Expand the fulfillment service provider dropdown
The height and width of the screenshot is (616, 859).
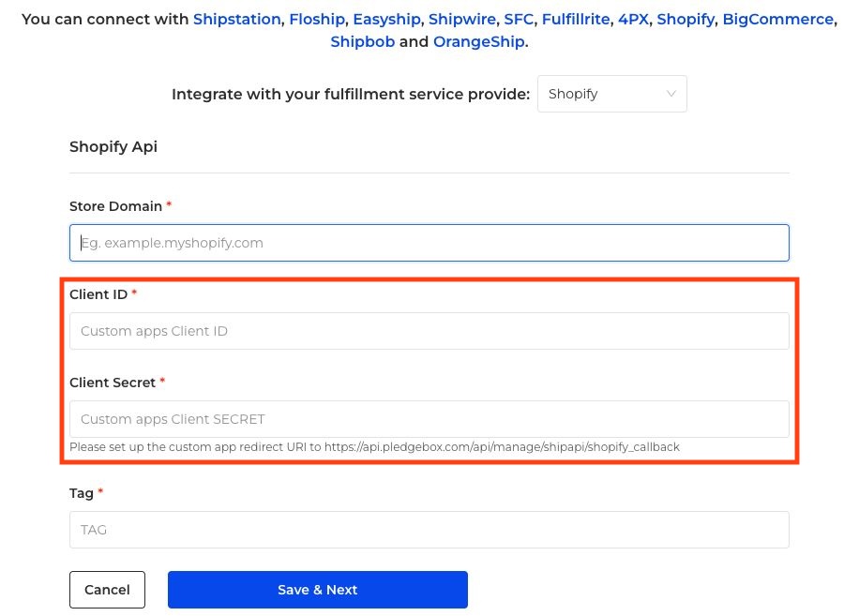coord(612,94)
